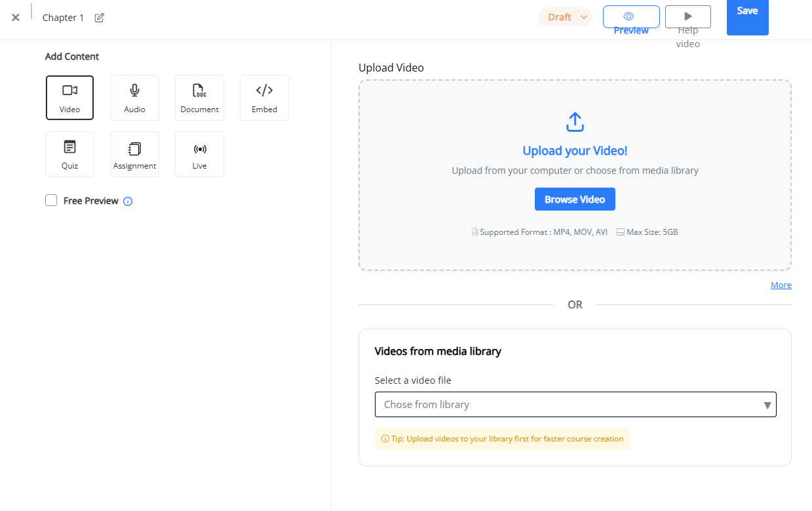Choose the Assignment content type
This screenshot has width=812, height=511.
[x=134, y=154]
